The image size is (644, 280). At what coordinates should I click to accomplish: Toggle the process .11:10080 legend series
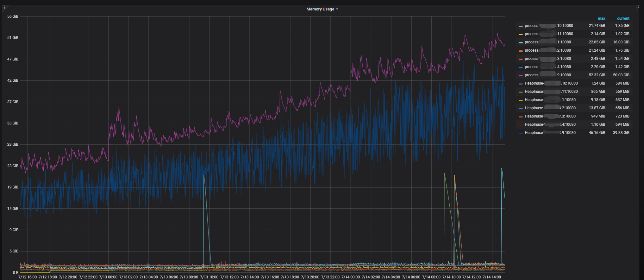coord(549,34)
